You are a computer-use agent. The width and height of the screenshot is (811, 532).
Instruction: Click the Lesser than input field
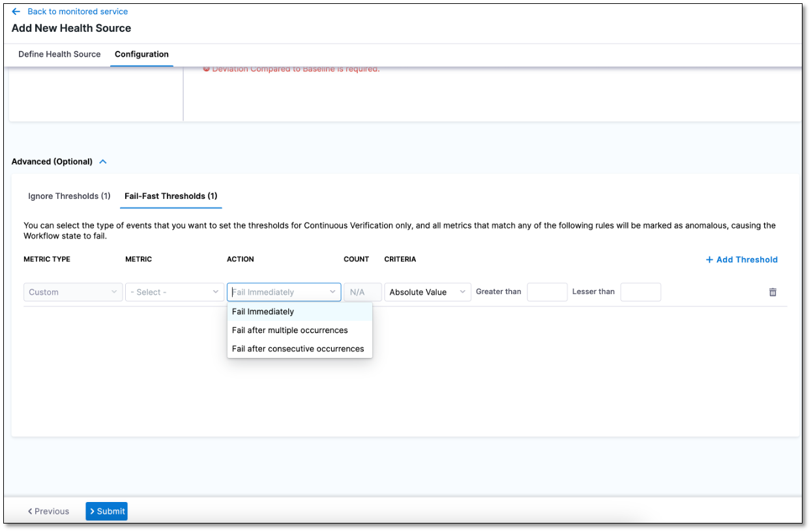(x=640, y=292)
